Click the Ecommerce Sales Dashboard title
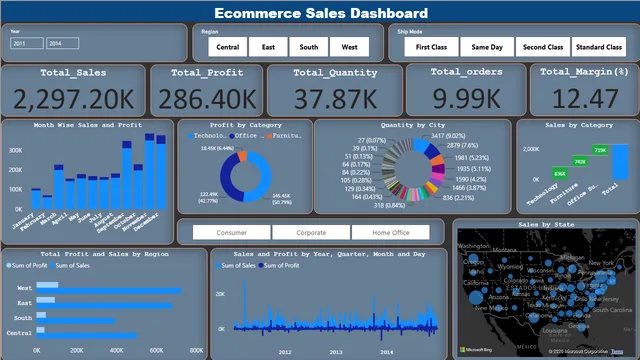Viewport: 640px width, 360px height. pyautogui.click(x=321, y=13)
